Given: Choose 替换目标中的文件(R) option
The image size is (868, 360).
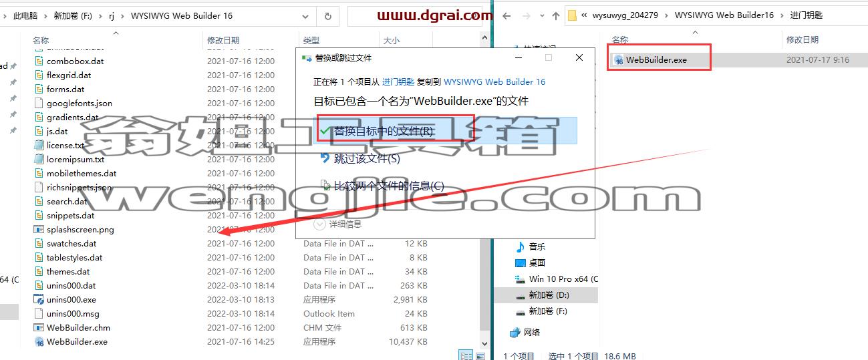Looking at the screenshot, I should 444,131.
